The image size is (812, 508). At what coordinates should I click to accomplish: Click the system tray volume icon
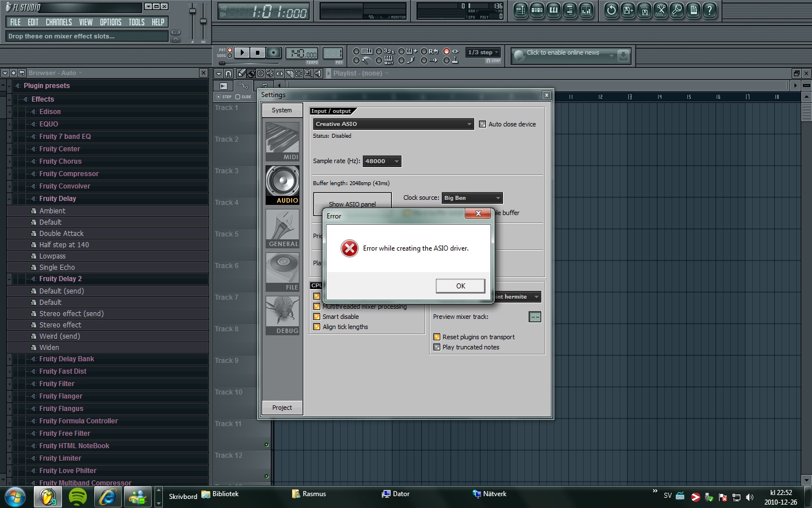(x=749, y=497)
